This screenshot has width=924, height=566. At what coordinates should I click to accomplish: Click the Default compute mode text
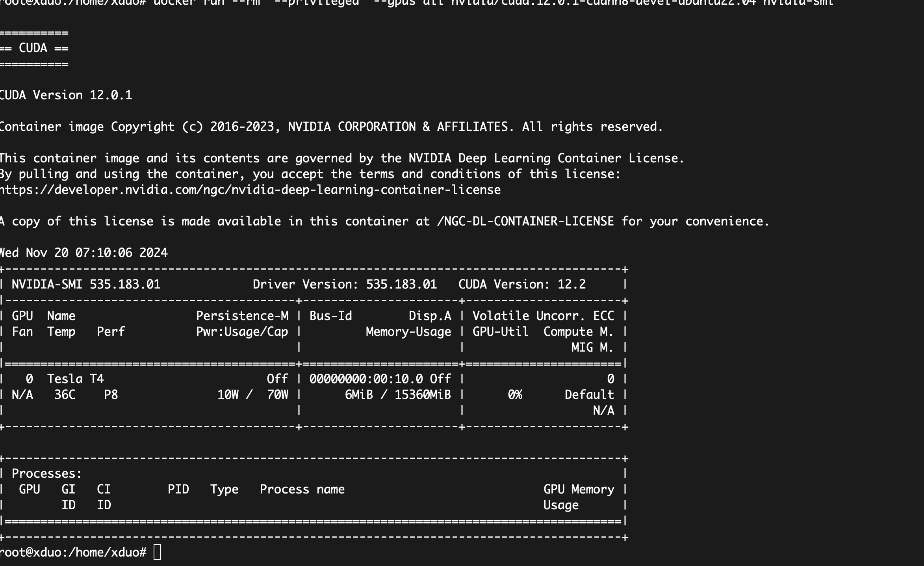point(588,394)
